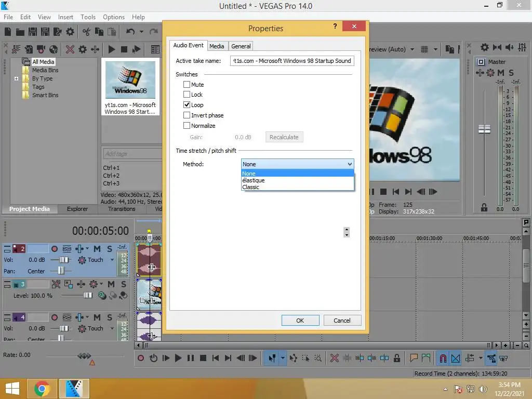Screen dimensions: 532x399
Task: Click the Cut scissors icon
Action: pos(87,32)
